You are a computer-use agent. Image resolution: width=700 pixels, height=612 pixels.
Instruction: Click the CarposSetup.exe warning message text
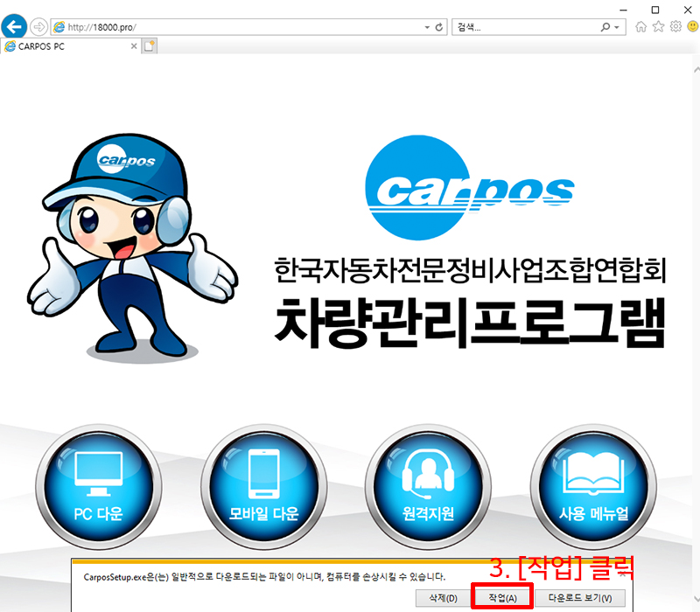tap(264, 577)
